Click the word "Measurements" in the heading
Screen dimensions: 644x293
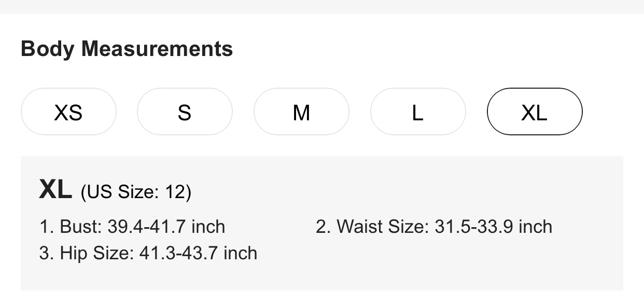(x=157, y=49)
